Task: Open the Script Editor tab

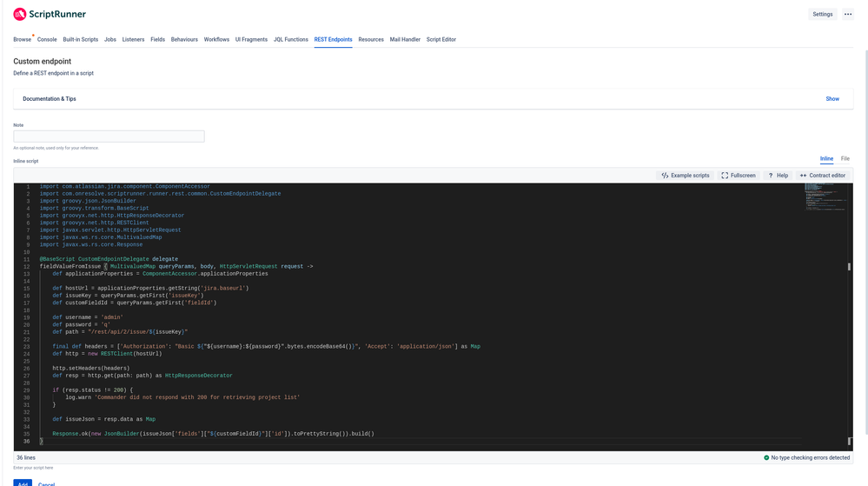Action: pyautogui.click(x=441, y=39)
